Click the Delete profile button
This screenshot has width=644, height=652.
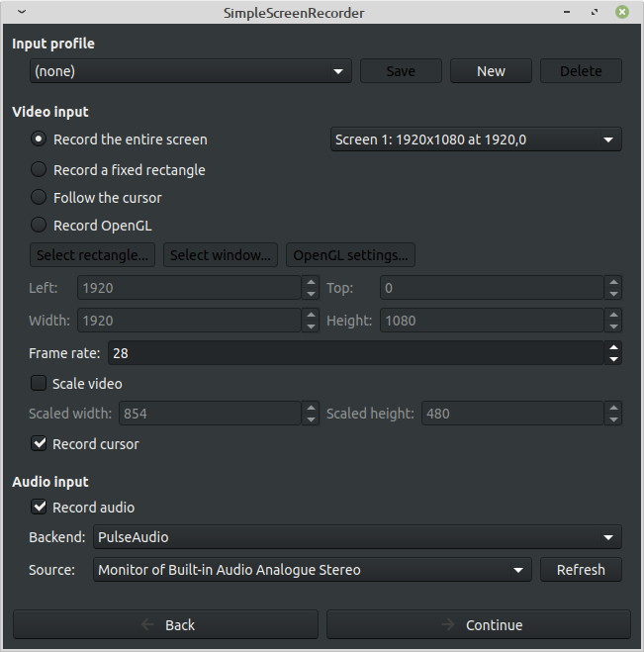pos(581,71)
